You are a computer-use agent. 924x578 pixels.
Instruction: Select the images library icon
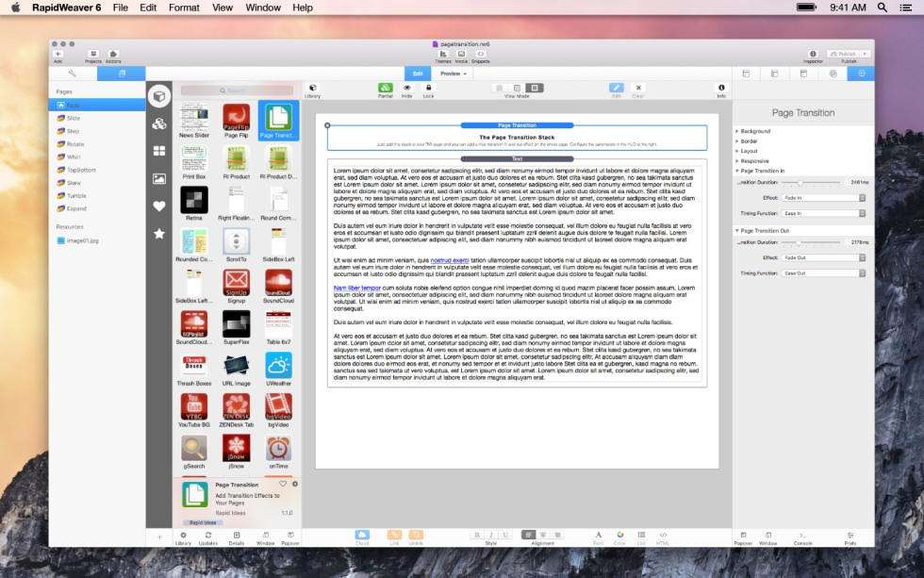click(159, 178)
